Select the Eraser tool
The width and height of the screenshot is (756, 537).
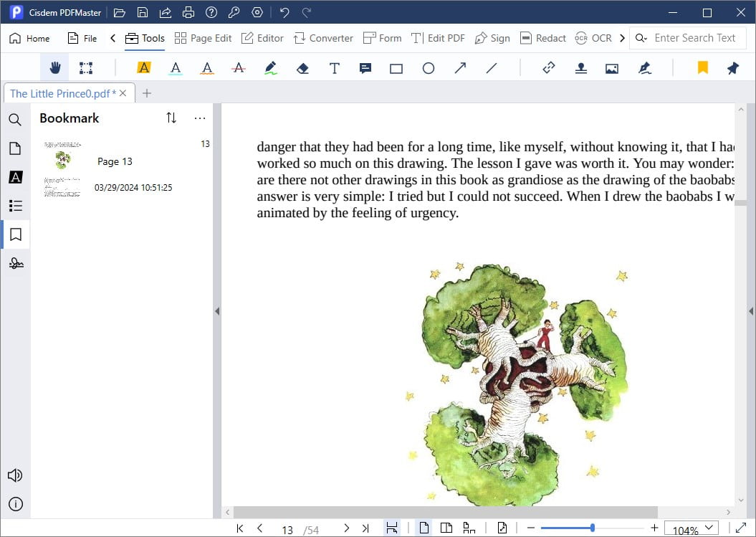click(303, 69)
